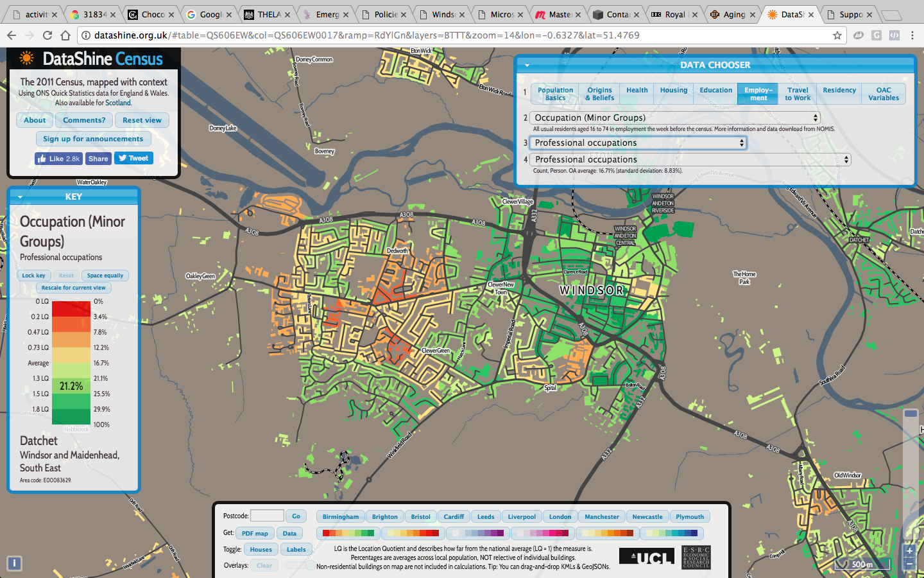Select the Employment tab

[x=758, y=94]
